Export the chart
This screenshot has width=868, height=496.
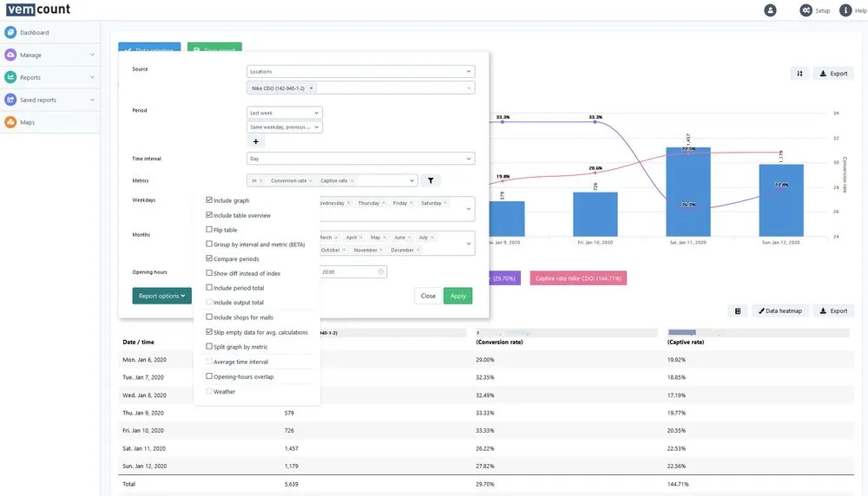coord(833,74)
